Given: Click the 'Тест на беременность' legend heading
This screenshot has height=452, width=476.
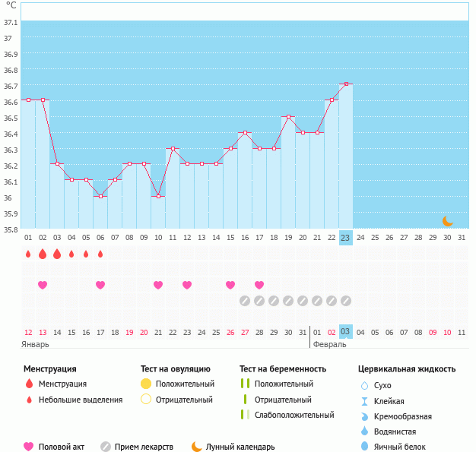Looking at the screenshot, I should click(283, 369).
